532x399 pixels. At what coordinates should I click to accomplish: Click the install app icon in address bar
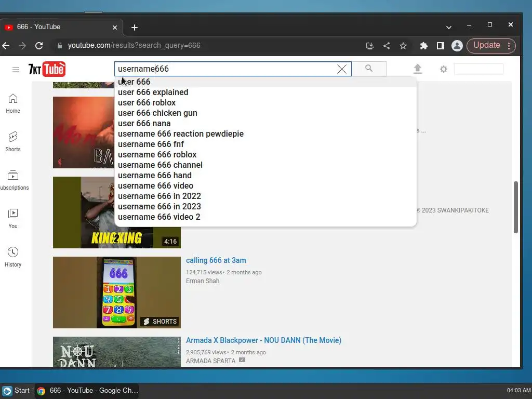point(370,46)
